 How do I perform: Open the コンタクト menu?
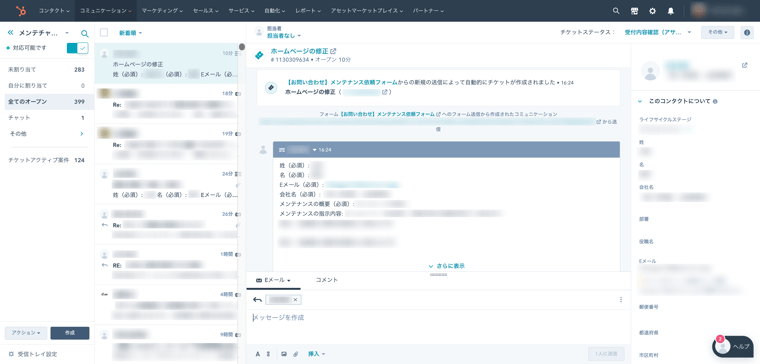(54, 11)
